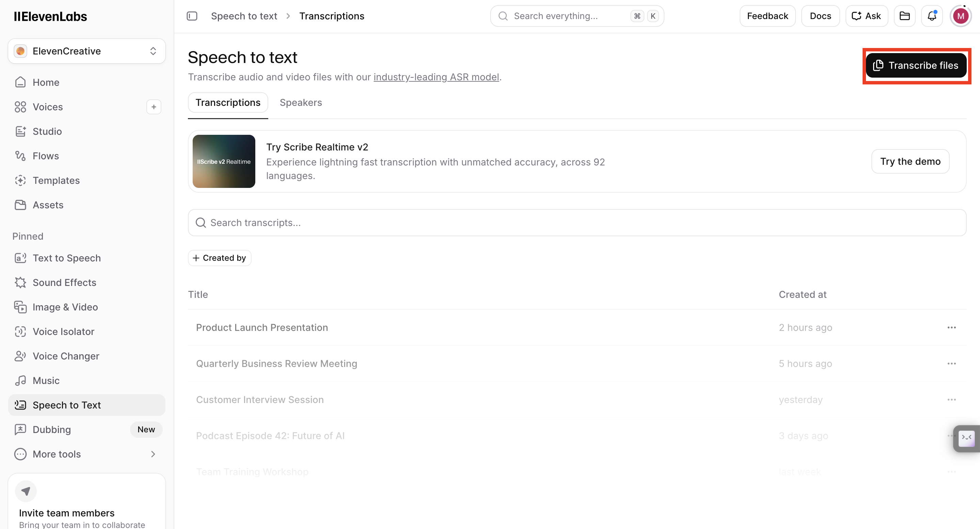The image size is (980, 529).
Task: Open Quarterly Business Review Meeting transcript
Action: click(577, 364)
